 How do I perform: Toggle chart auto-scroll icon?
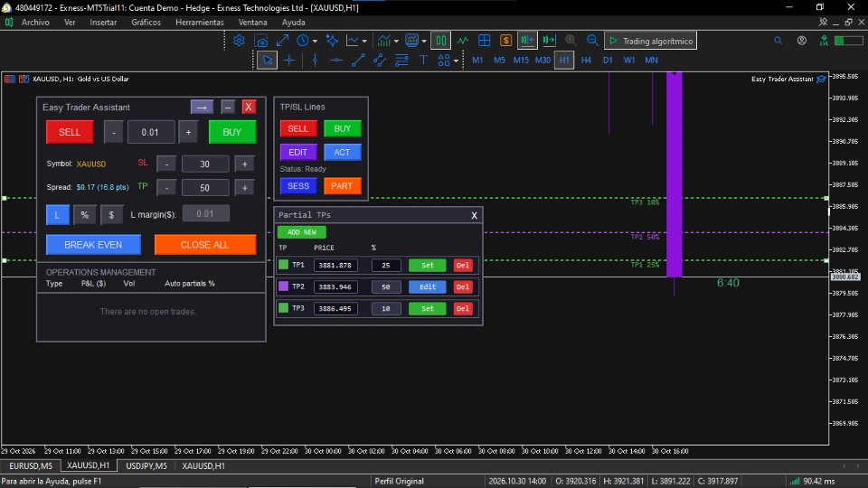[527, 41]
